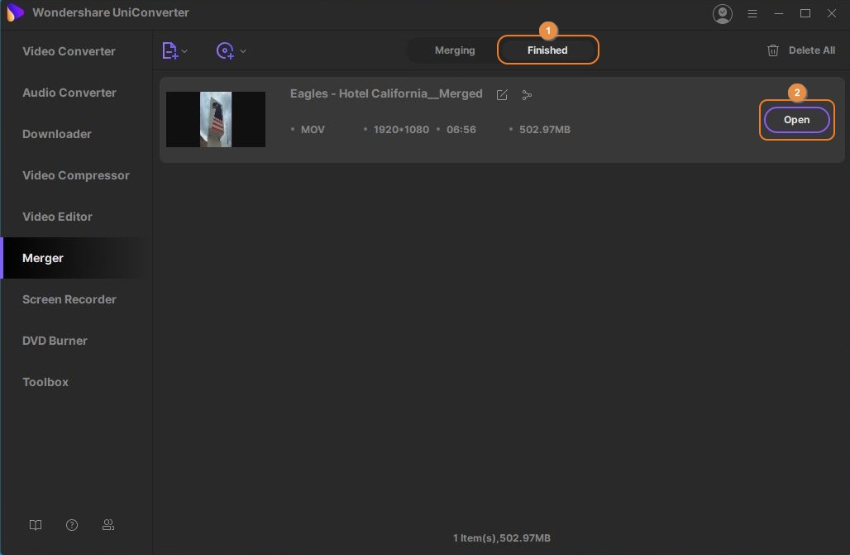Click the load DVD disc icon

[225, 51]
